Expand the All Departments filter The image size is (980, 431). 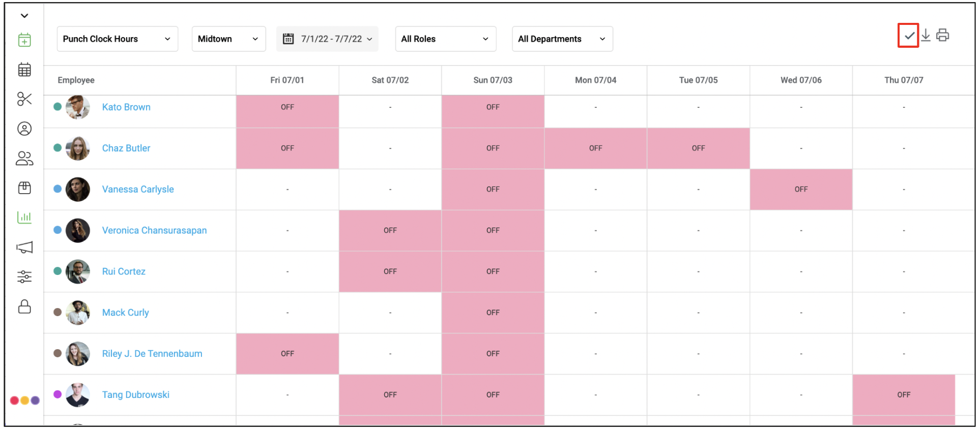pos(562,39)
